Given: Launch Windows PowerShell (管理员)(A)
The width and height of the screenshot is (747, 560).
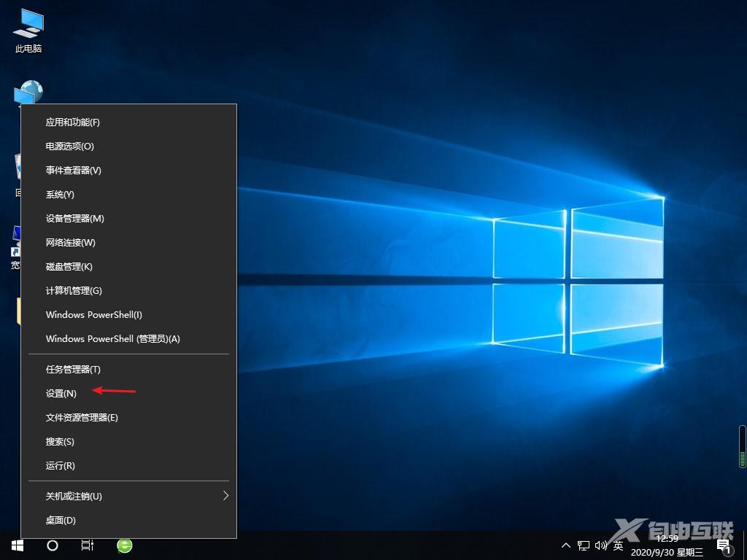Looking at the screenshot, I should tap(128, 338).
